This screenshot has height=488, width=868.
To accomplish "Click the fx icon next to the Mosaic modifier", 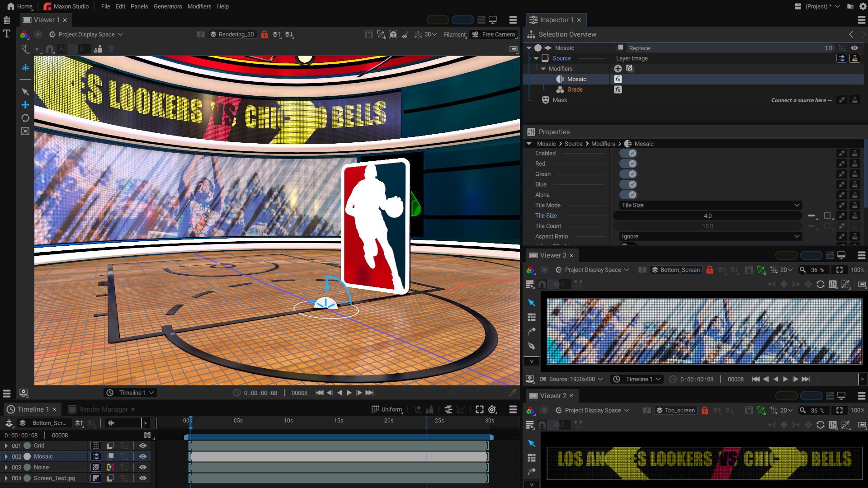I will 618,79.
